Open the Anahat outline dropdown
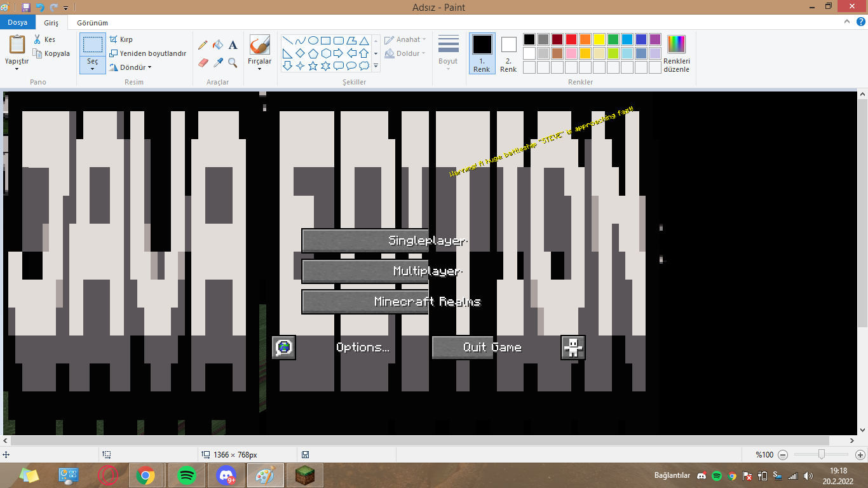The width and height of the screenshot is (868, 488). tap(405, 39)
